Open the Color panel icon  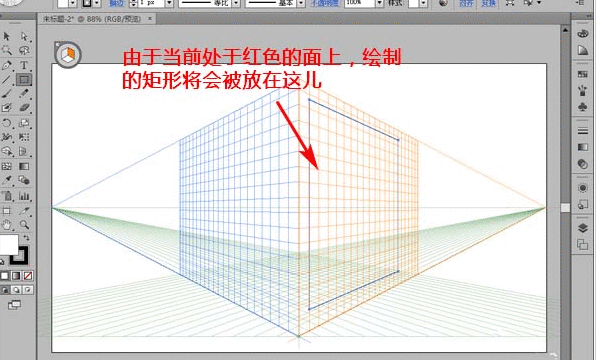pos(582,34)
